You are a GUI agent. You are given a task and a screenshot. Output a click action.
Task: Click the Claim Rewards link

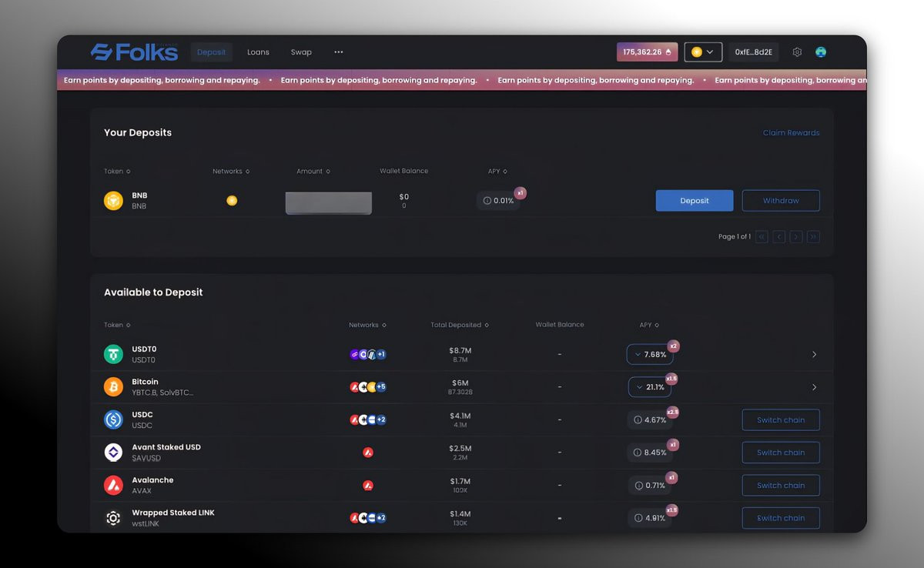(x=791, y=132)
